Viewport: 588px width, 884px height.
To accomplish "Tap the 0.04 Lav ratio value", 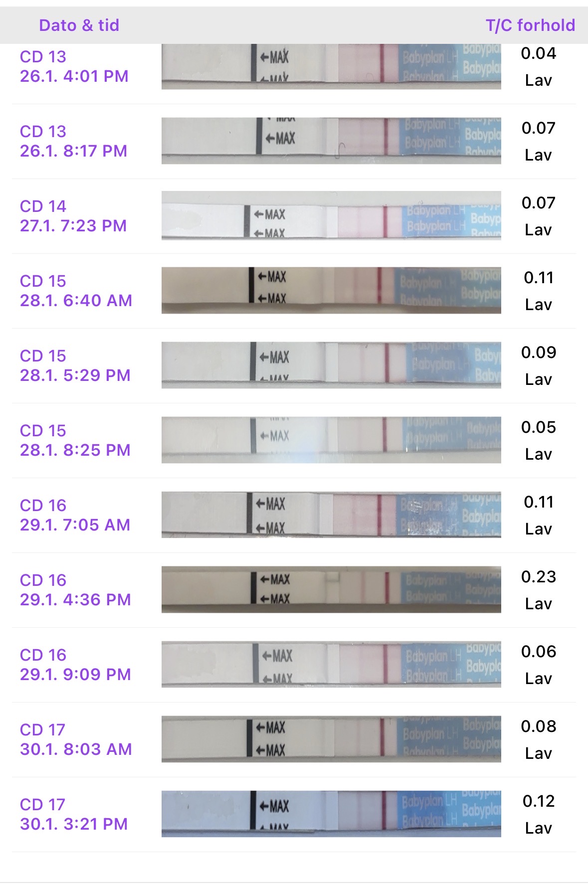I will pos(538,66).
